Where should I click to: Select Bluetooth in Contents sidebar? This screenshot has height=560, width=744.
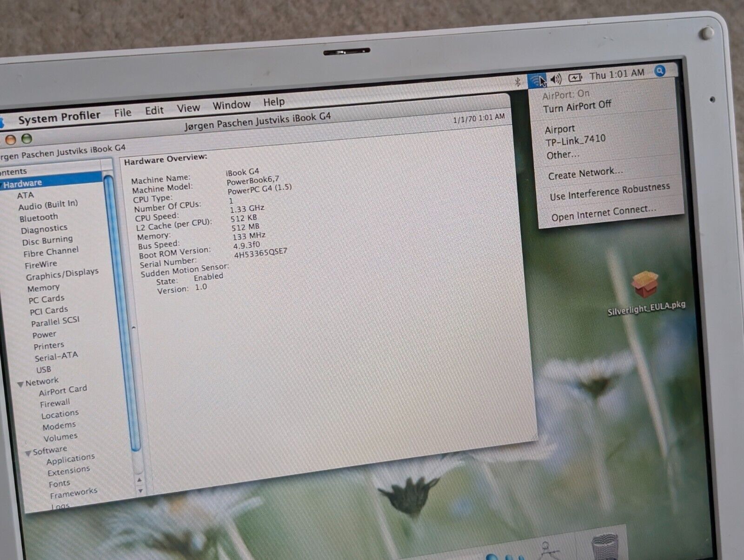point(39,218)
